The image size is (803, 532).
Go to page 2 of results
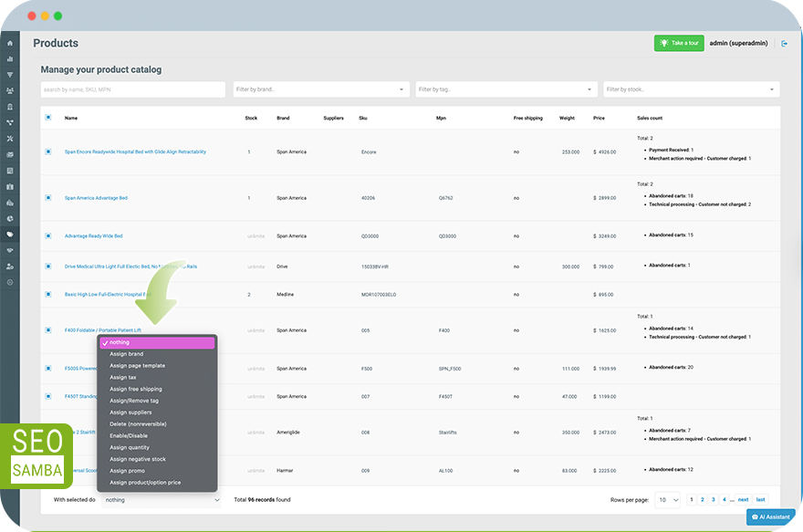click(x=702, y=499)
